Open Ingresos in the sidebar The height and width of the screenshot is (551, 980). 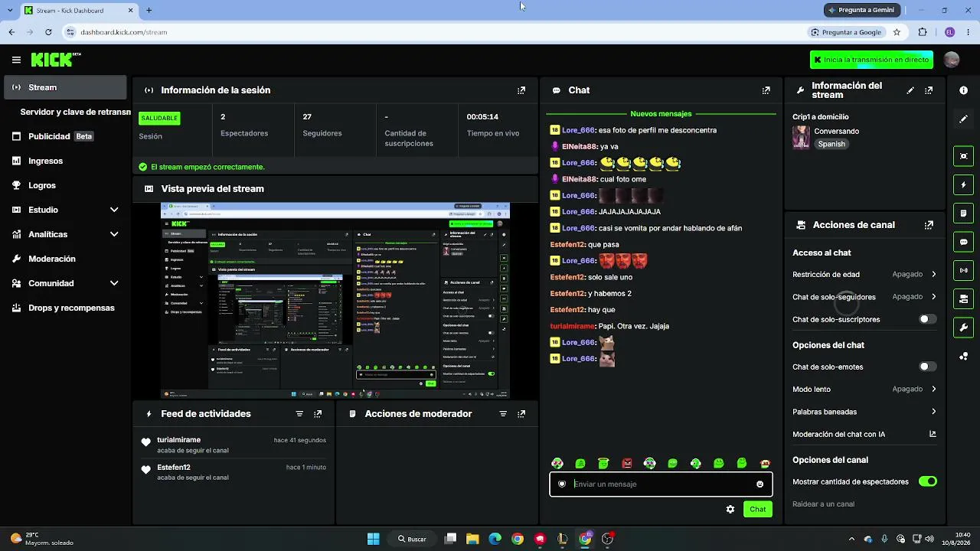click(x=65, y=161)
